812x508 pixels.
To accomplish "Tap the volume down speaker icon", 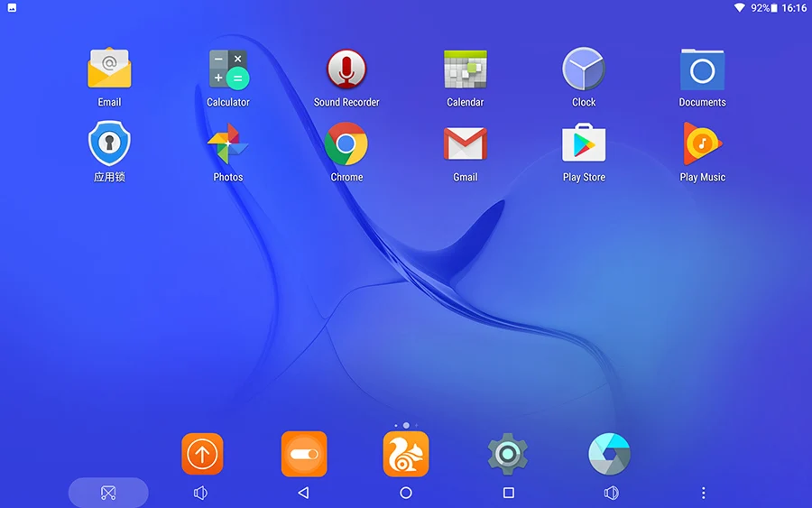I will (201, 493).
